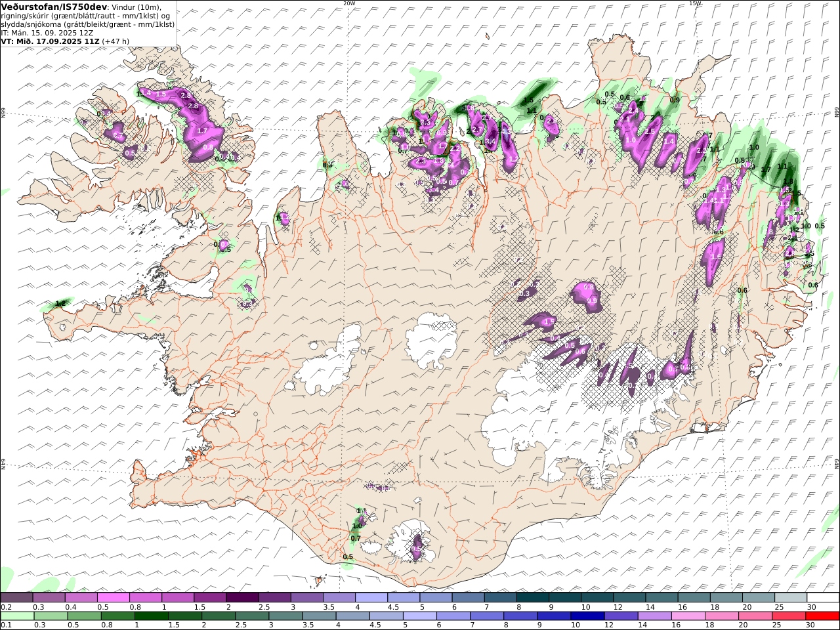Select the 'Vindur (10m),' header text
Screen dimensions: 840x630
pos(136,7)
